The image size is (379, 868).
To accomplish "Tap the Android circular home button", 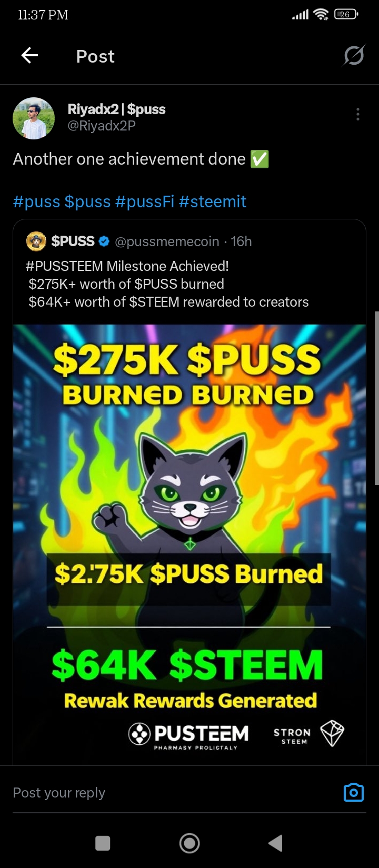I will point(189,843).
